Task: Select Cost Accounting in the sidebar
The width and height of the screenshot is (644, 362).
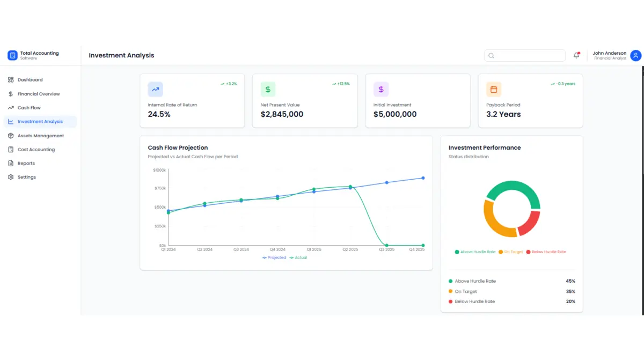Action: coord(36,150)
